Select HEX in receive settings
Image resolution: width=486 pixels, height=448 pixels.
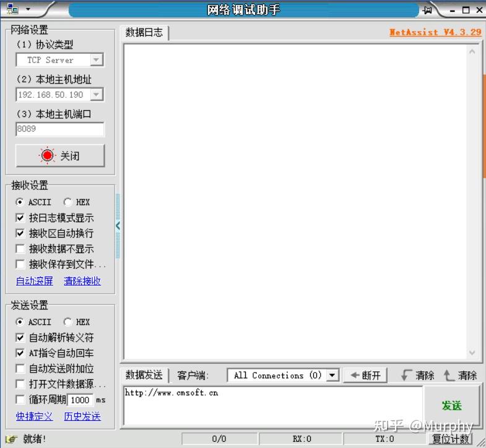point(76,202)
